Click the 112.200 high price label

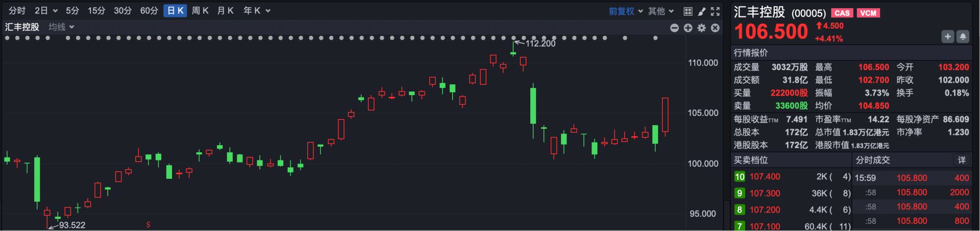pyautogui.click(x=541, y=43)
